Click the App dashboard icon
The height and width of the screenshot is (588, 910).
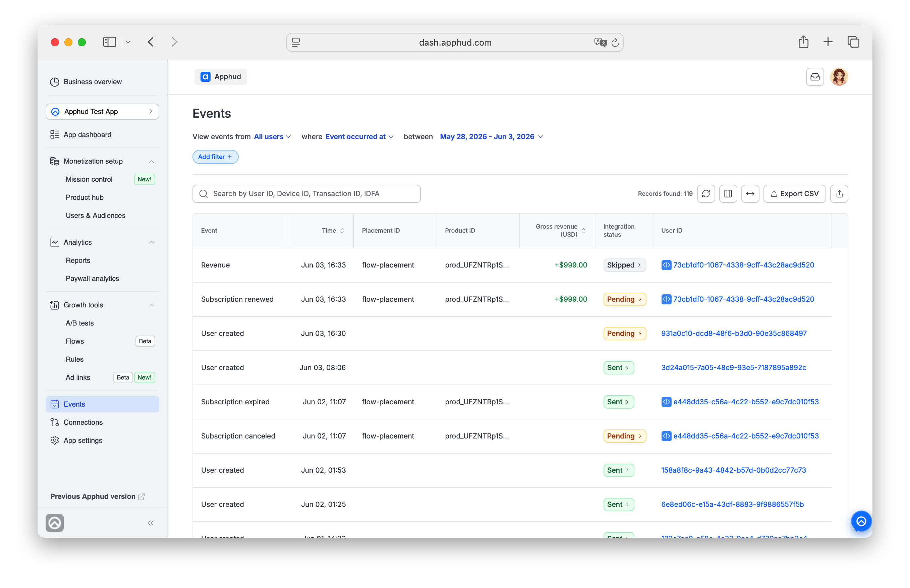click(55, 134)
